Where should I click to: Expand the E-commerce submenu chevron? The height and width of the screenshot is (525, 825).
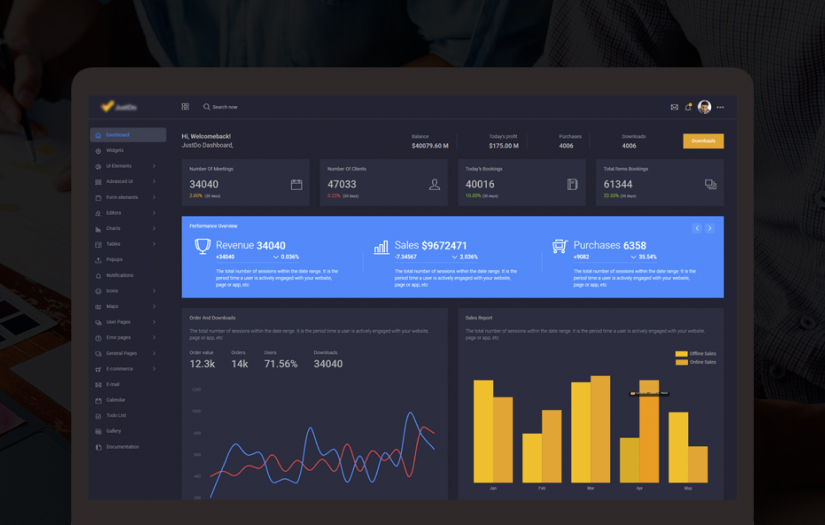coord(154,369)
